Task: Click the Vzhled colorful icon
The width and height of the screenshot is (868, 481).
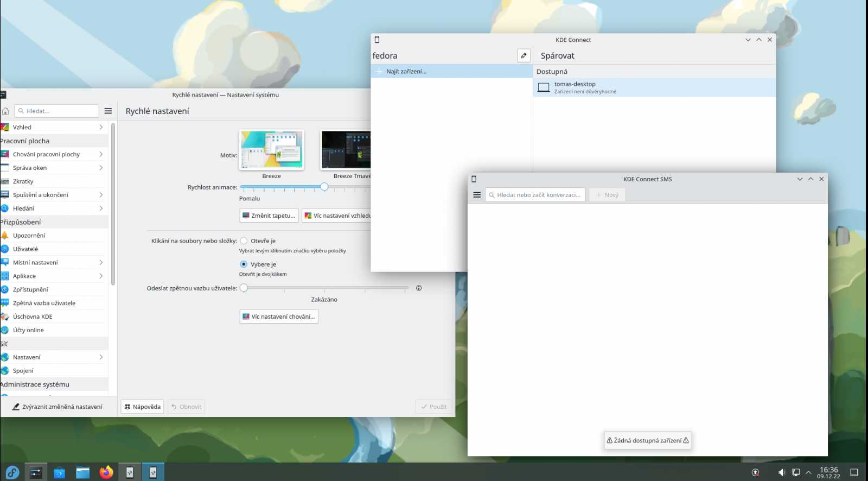Action: coord(5,127)
